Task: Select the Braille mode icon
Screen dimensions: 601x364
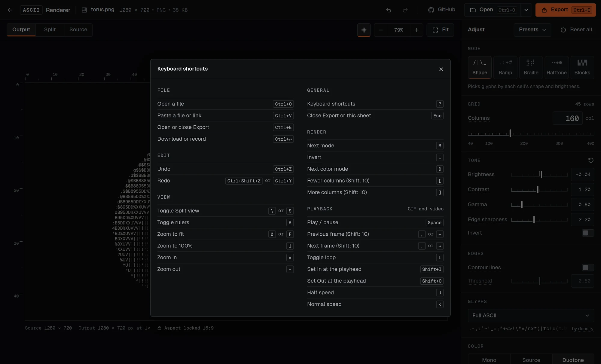Action: click(531, 67)
